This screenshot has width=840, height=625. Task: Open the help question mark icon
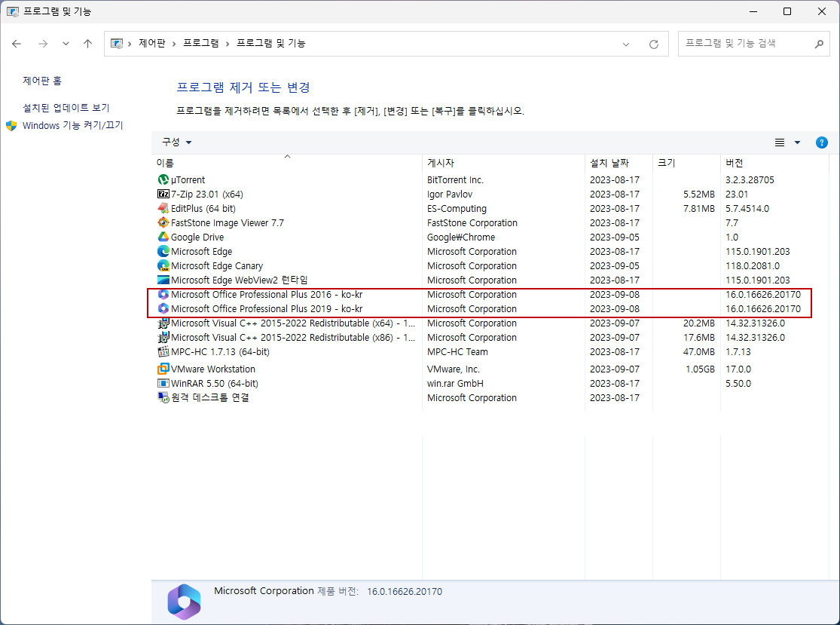(821, 142)
